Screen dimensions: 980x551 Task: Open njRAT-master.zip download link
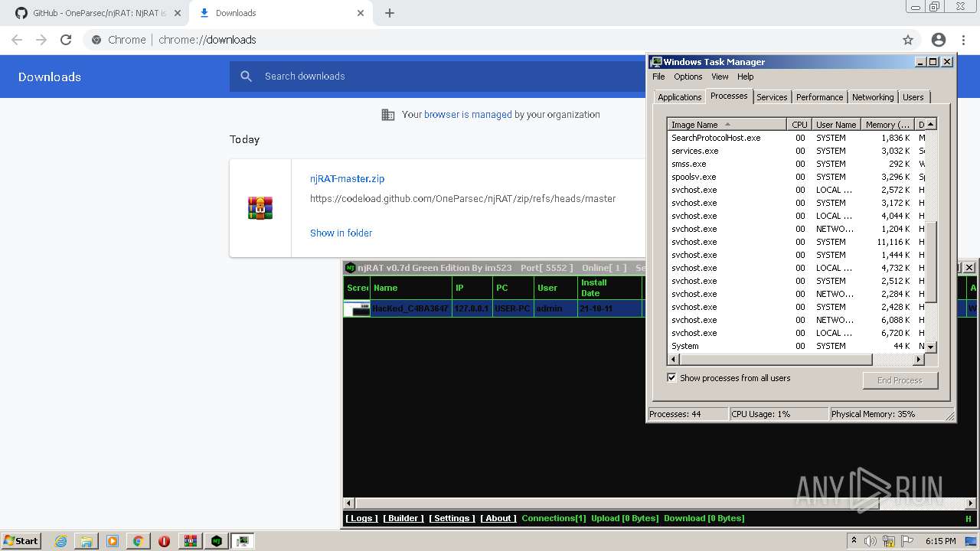click(347, 178)
